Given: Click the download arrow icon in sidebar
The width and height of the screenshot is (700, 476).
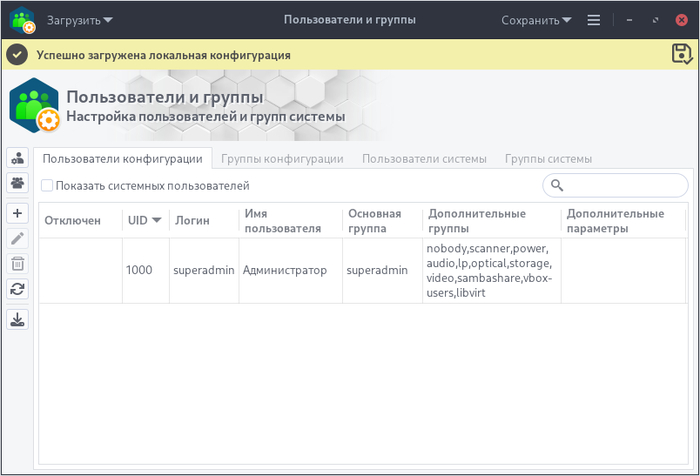Looking at the screenshot, I should pos(18,320).
